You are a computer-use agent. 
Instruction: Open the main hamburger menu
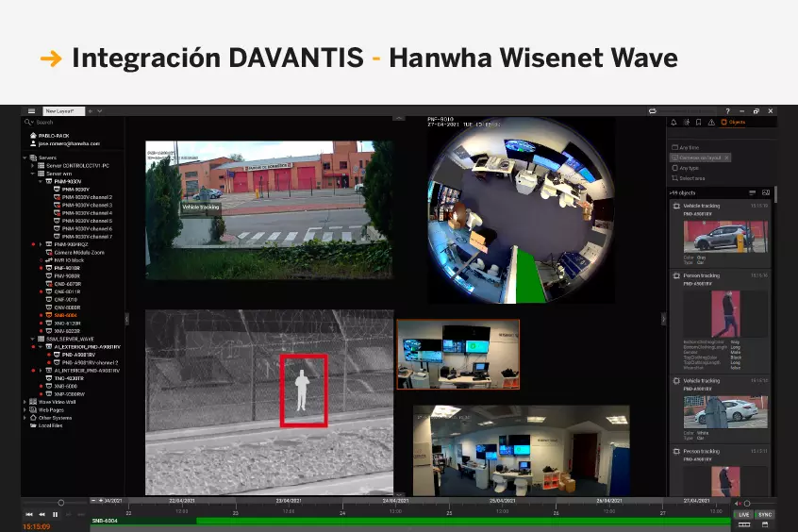pyautogui.click(x=31, y=111)
